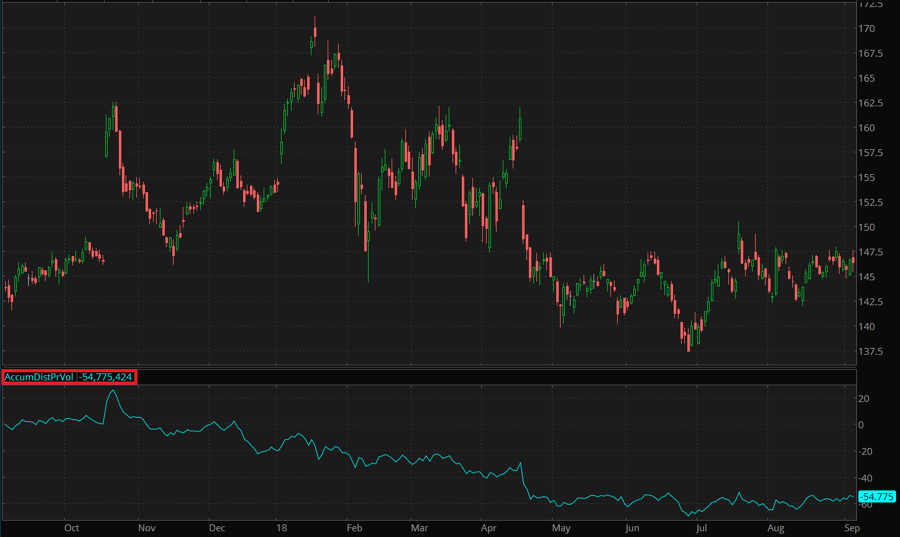Click the Oct label on time axis
The width and height of the screenshot is (900, 537).
tap(71, 526)
